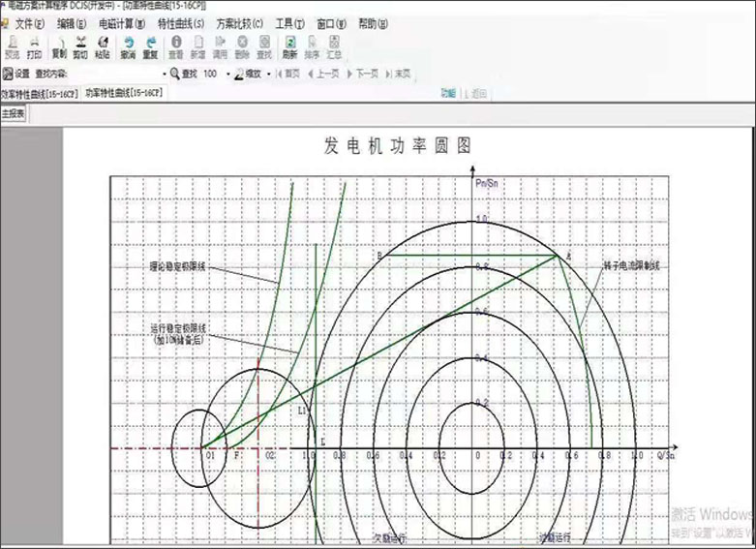The image size is (756, 549).
Task: Select the 功率特性曲线[15-16CP] tab
Action: tap(123, 94)
